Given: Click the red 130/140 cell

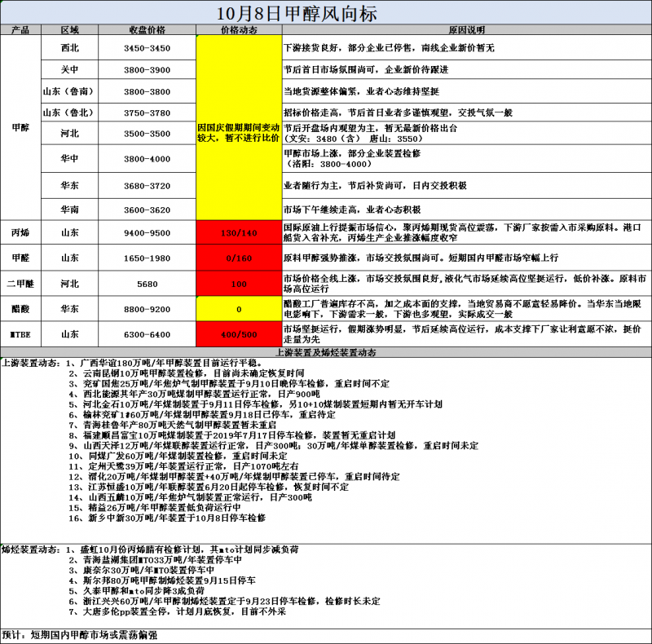Looking at the screenshot, I should coord(239,232).
